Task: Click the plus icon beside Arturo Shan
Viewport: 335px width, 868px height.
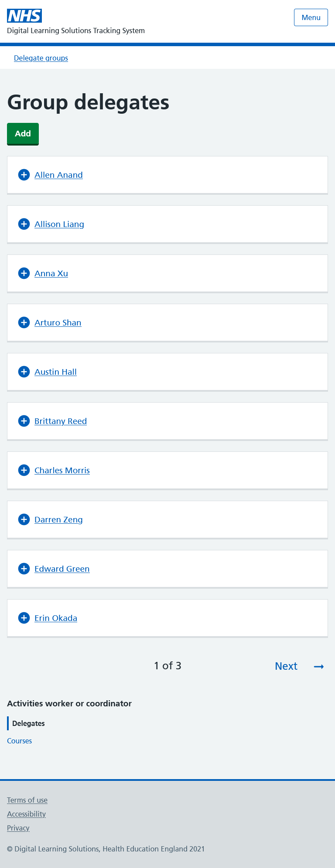Action: tap(24, 322)
